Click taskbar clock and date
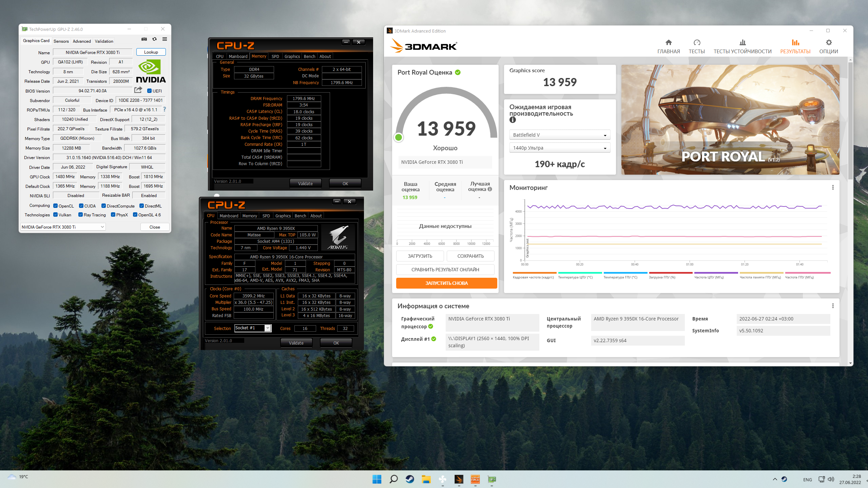Viewport: 868px width, 488px height. tap(850, 479)
